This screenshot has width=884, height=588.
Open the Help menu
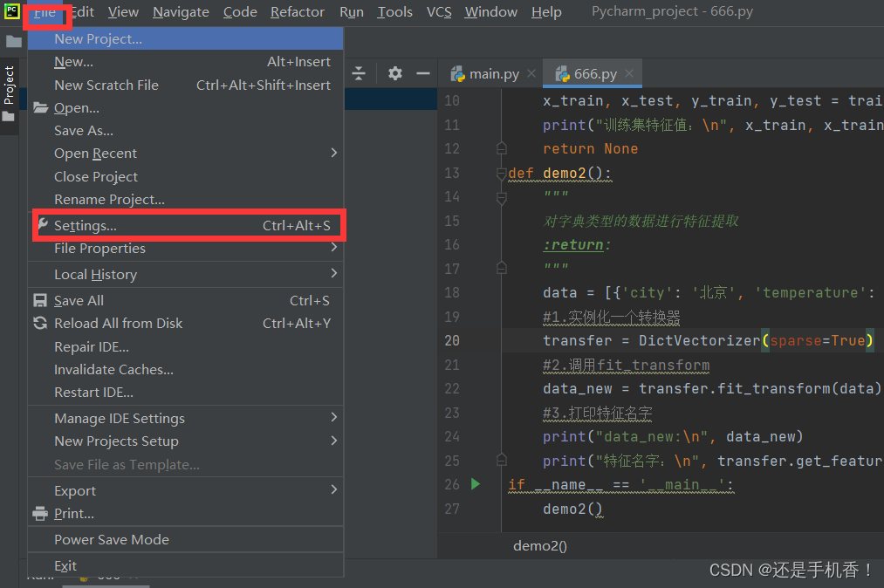545,12
